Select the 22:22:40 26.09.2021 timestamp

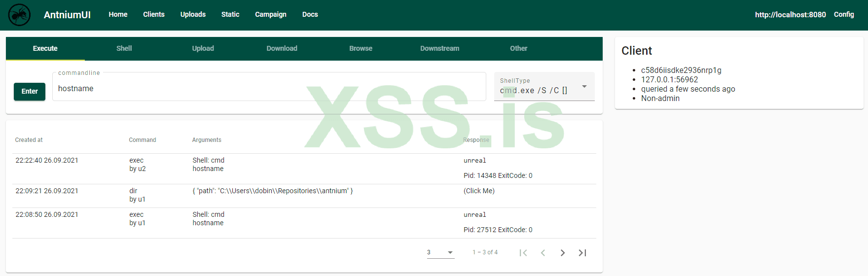47,160
